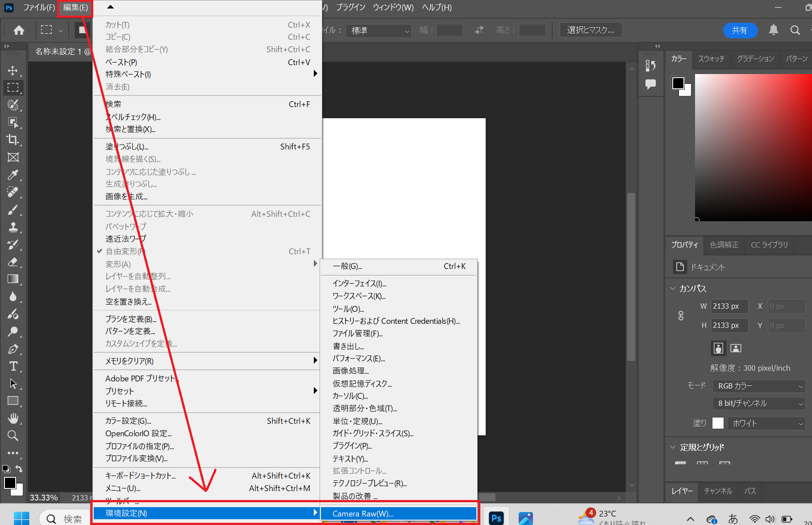Click the Home icon in options bar
The image size is (812, 525).
tap(19, 30)
